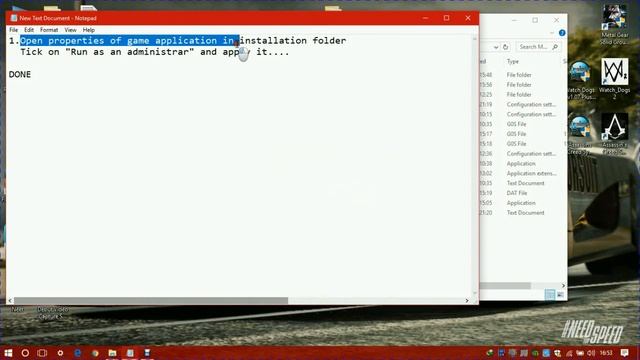This screenshot has width=640, height=360.
Task: Click the File Explorer ribbon expand/collapse chevron
Action: (x=552, y=33)
